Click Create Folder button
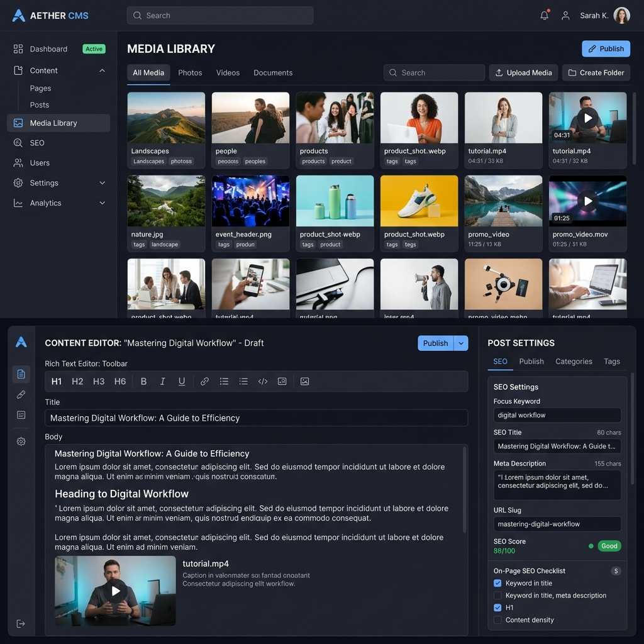 [596, 73]
